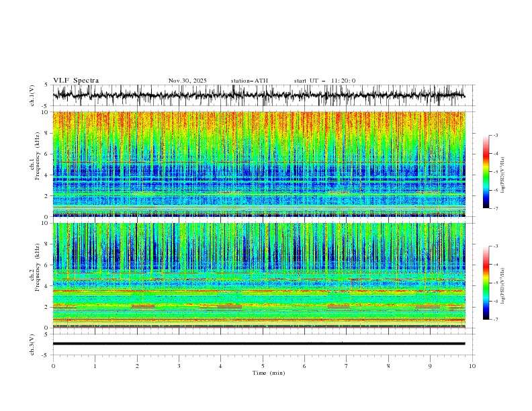This screenshot has height=411, width=532.
Task: Click the ch.1 spectrogram panel
Action: (259, 164)
